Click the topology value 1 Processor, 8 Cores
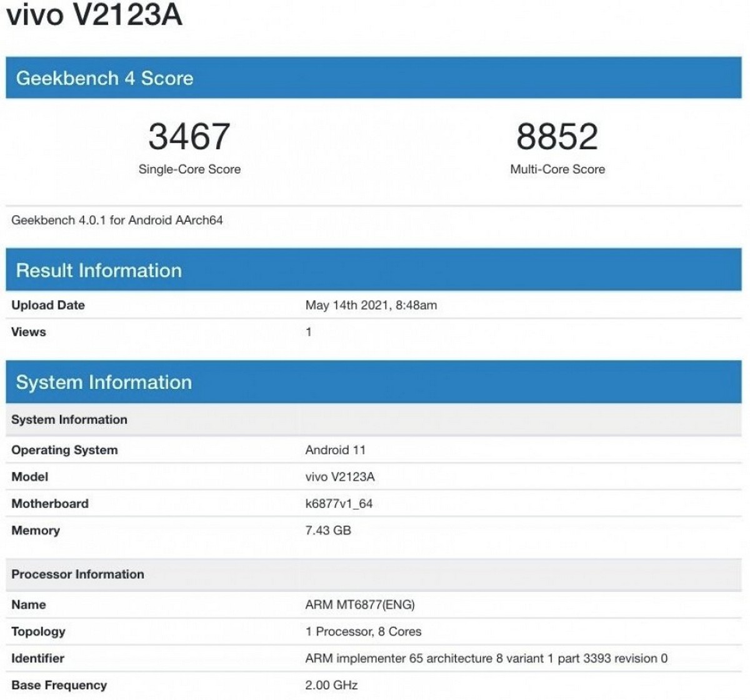The height and width of the screenshot is (700, 750). pos(363,631)
